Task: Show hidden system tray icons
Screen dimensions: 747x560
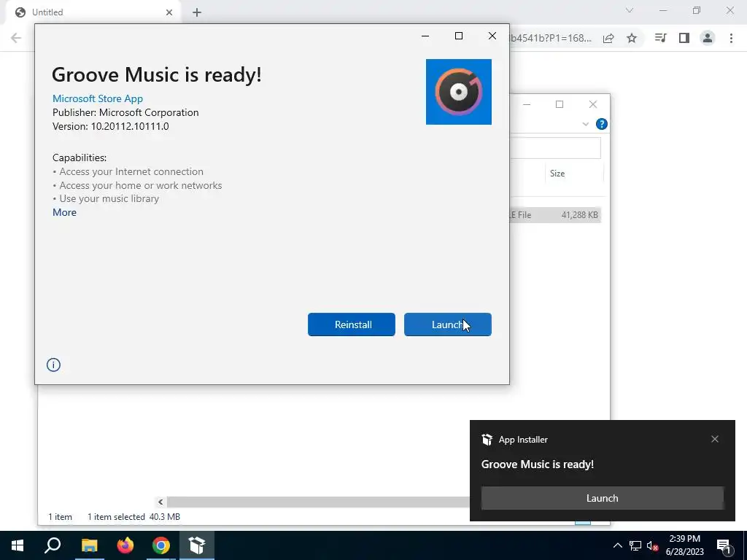Action: click(617, 545)
